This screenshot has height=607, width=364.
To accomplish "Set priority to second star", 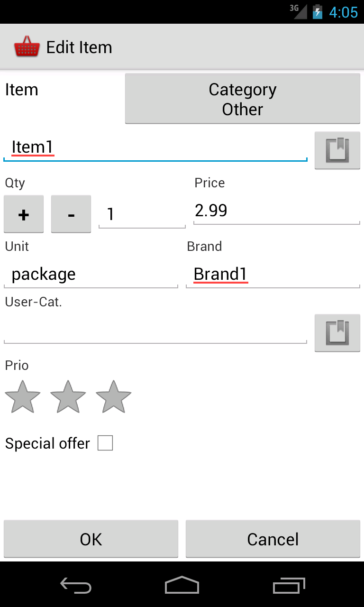I will click(68, 397).
